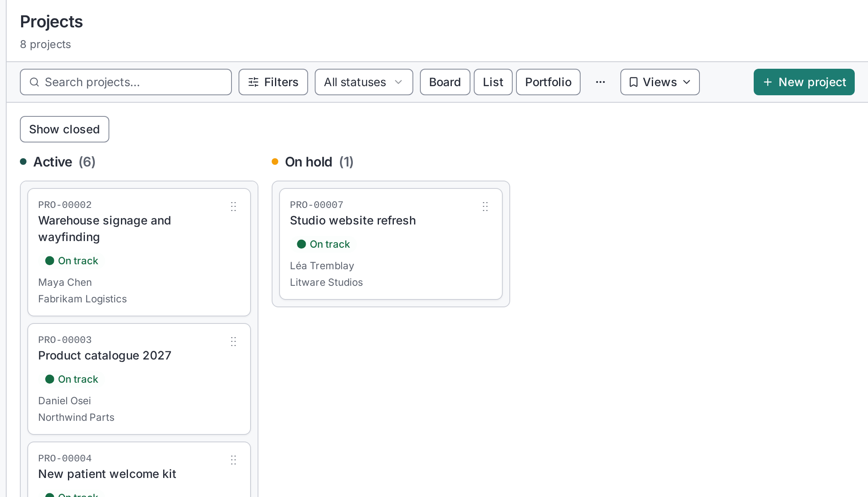Click drag handle on Product catalogue 2027 card

pos(234,341)
